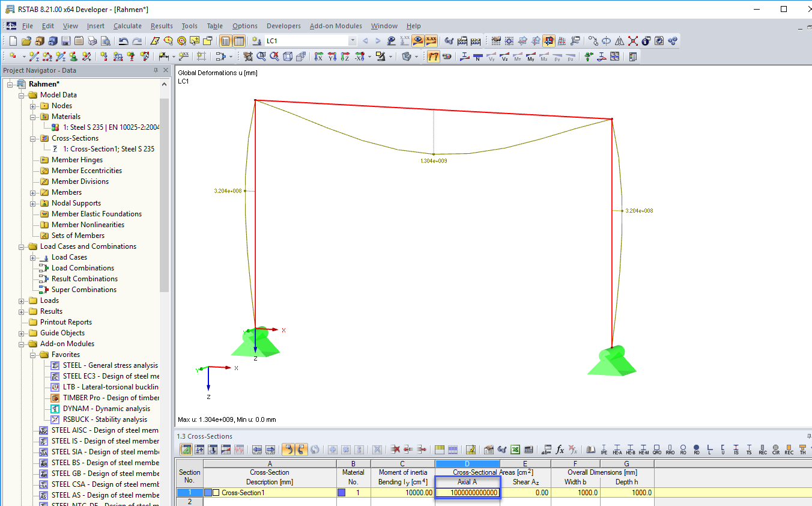
Task: Open the Calculate menu
Action: (x=127, y=26)
